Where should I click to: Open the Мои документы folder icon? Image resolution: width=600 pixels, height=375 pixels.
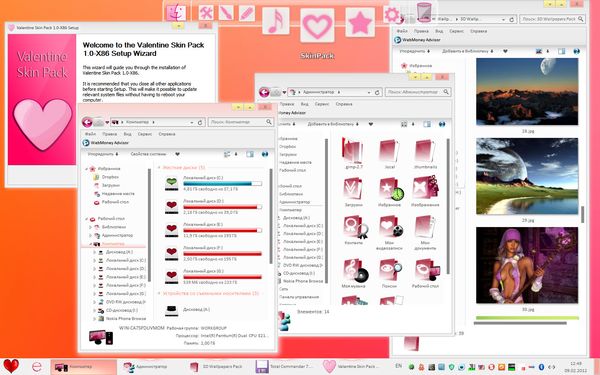426,227
